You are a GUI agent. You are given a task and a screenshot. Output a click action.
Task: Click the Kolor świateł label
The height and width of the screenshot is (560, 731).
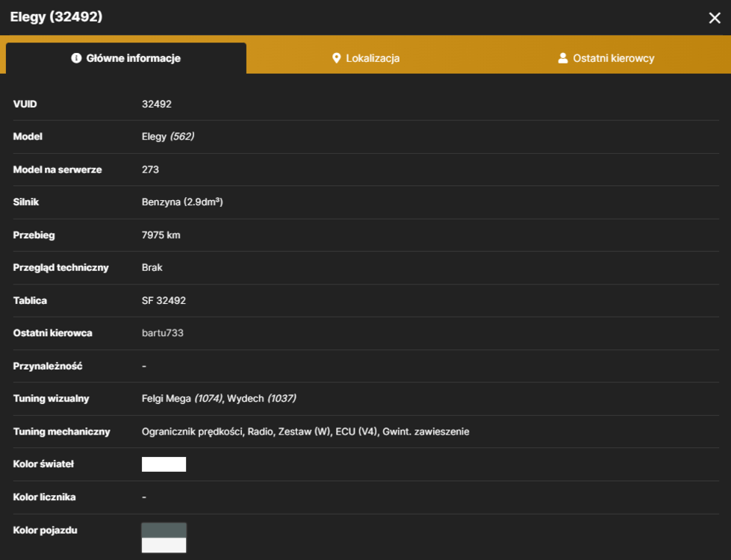(43, 464)
